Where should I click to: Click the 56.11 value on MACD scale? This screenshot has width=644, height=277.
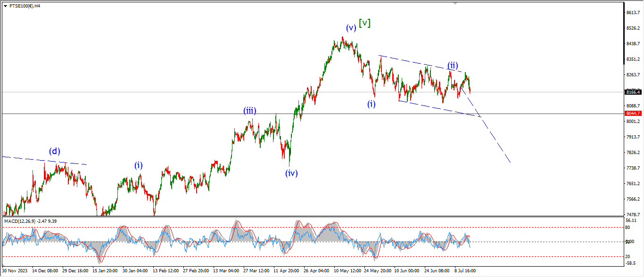click(x=631, y=220)
